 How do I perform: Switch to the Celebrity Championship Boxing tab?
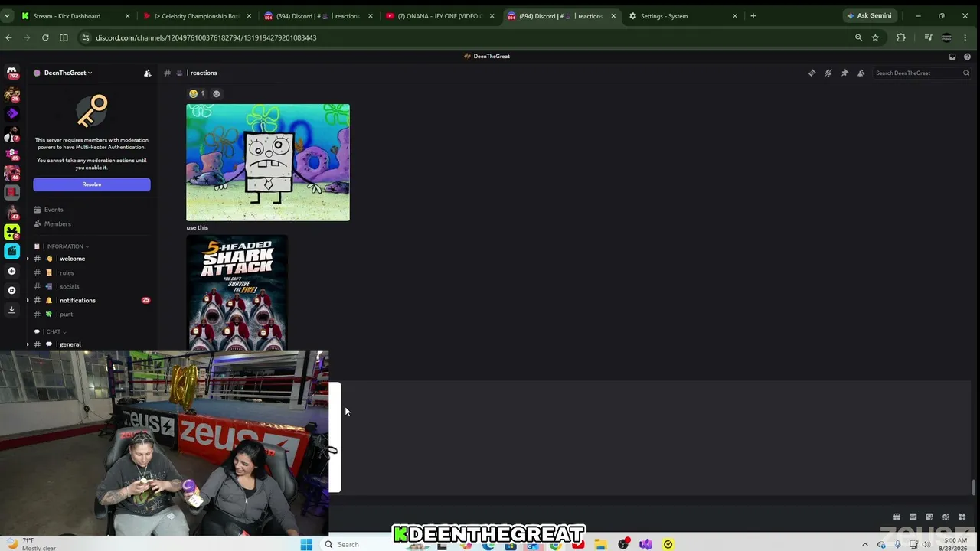pyautogui.click(x=197, y=16)
